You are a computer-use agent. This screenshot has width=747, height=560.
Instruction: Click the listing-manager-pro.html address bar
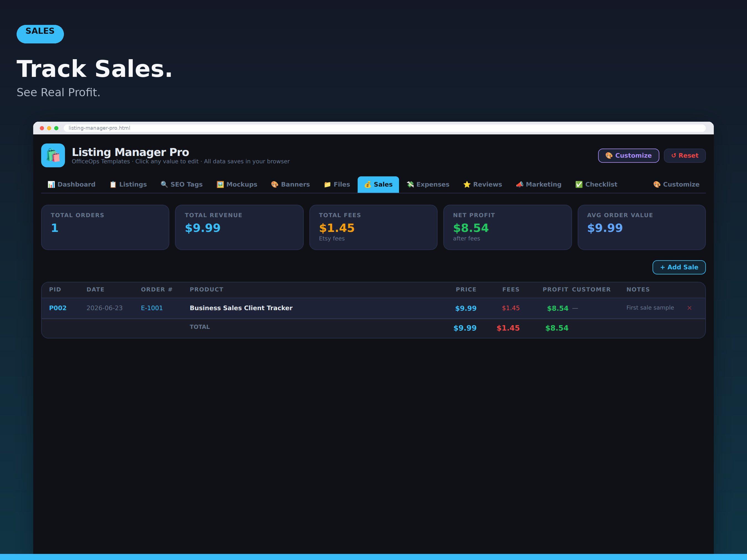[x=384, y=128]
